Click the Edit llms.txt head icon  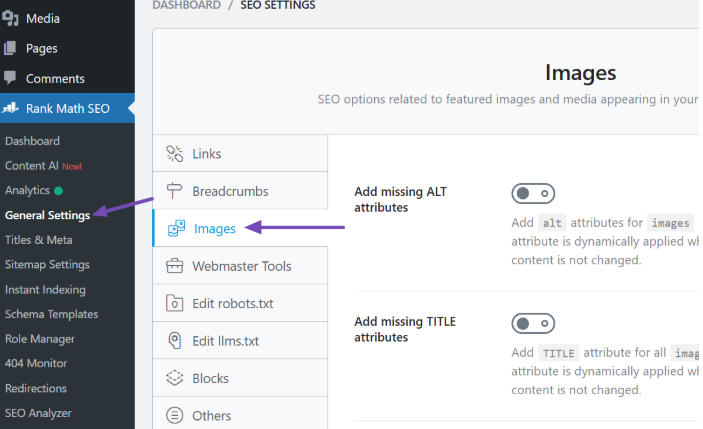(x=174, y=341)
